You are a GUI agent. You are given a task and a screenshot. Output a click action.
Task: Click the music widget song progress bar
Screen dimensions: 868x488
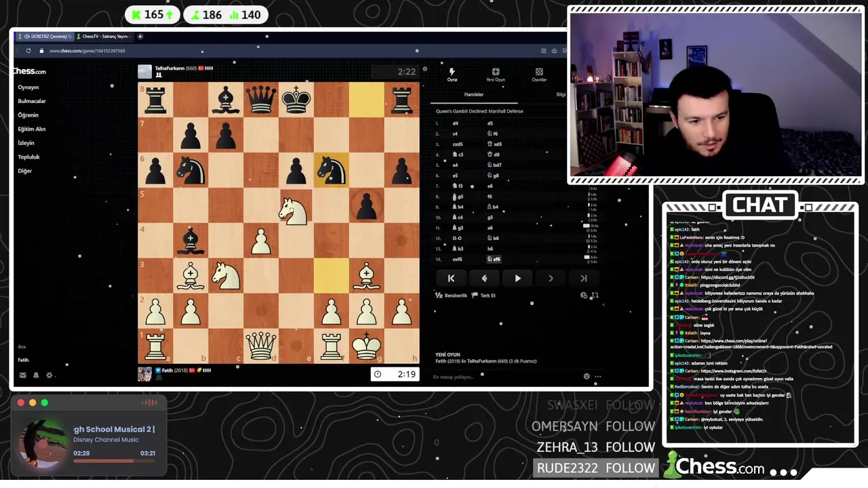[114, 461]
